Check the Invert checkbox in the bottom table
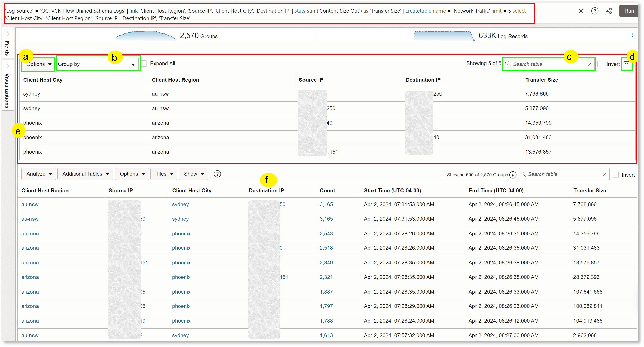The height and width of the screenshot is (347, 644). click(616, 175)
